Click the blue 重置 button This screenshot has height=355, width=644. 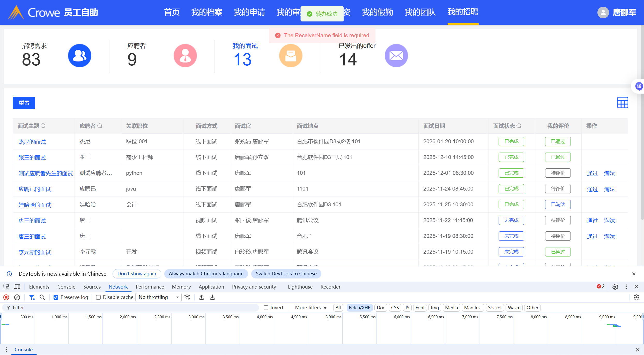click(24, 103)
